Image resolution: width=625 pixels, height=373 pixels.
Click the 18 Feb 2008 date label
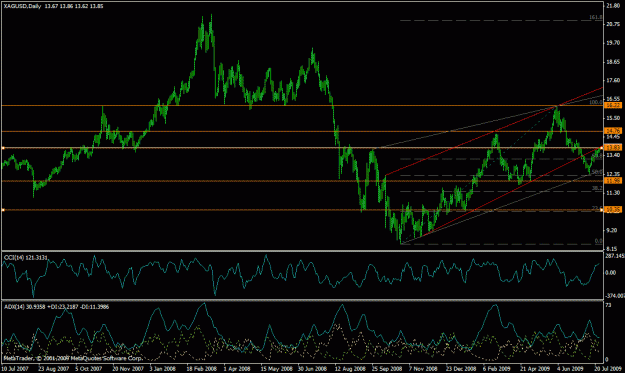[x=201, y=369]
